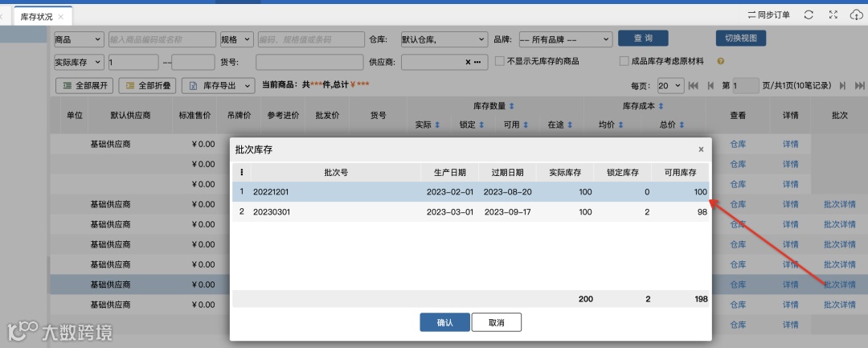Sort by 总价 column arrows
The height and width of the screenshot is (348, 868).
pyautogui.click(x=682, y=125)
